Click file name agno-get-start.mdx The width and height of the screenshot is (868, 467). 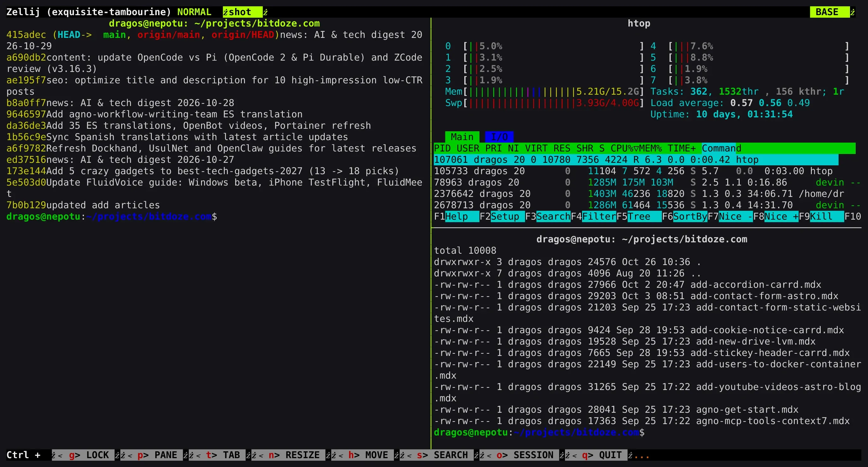[x=747, y=410]
